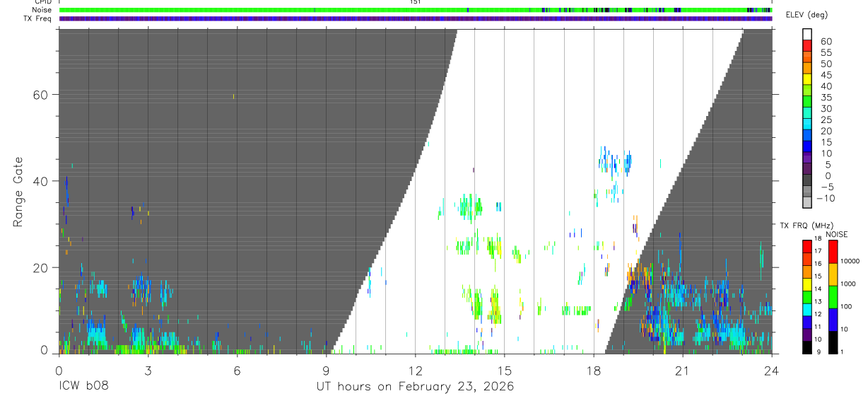Click the "16" label on the TX FRQ scale
This screenshot has width=868, height=401.
(819, 265)
